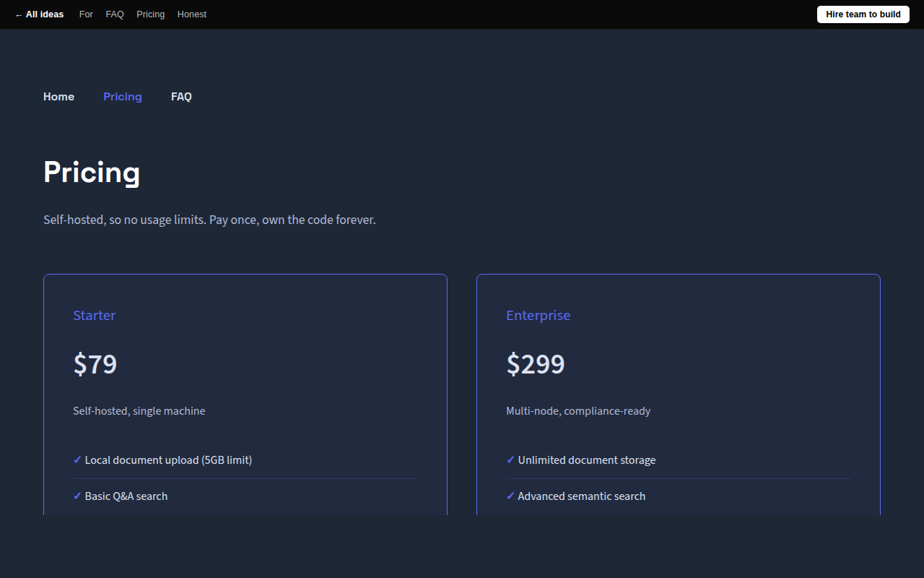Open FAQ link in top black bar

coord(115,14)
